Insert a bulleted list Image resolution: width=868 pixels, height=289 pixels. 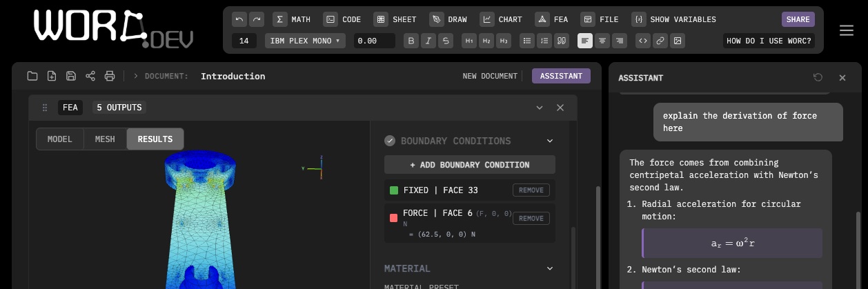(x=528, y=41)
